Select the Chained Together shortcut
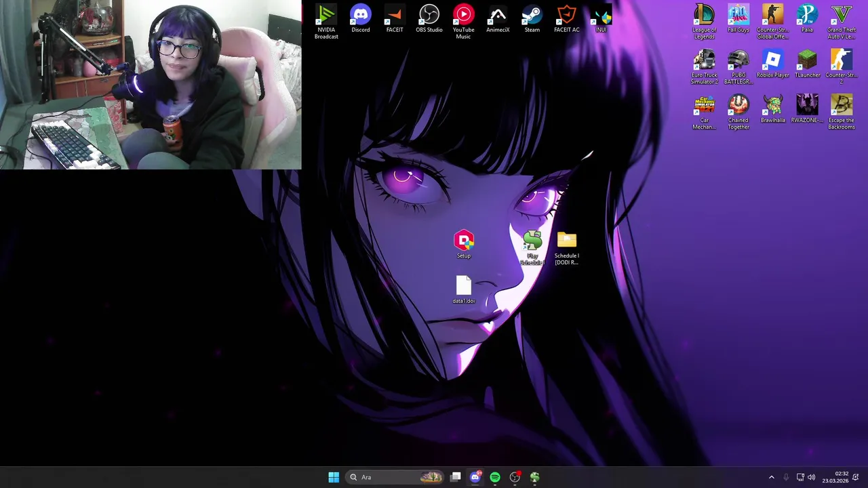The height and width of the screenshot is (488, 868). (738, 113)
